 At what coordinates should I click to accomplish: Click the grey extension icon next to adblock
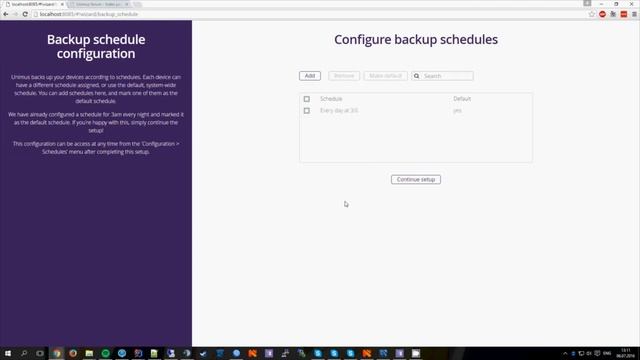pyautogui.click(x=613, y=14)
